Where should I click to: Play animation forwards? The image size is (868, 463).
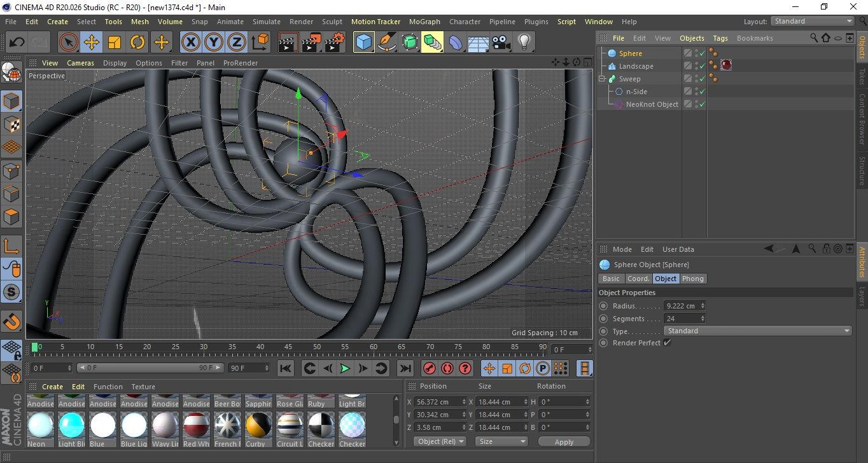point(345,368)
